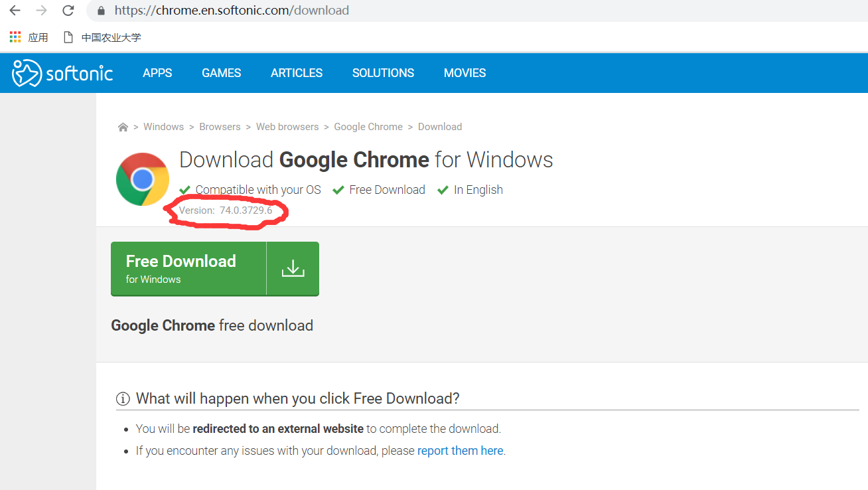Viewport: 868px width, 490px height.
Task: Open the apps grid shortcut icon
Action: tap(15, 37)
